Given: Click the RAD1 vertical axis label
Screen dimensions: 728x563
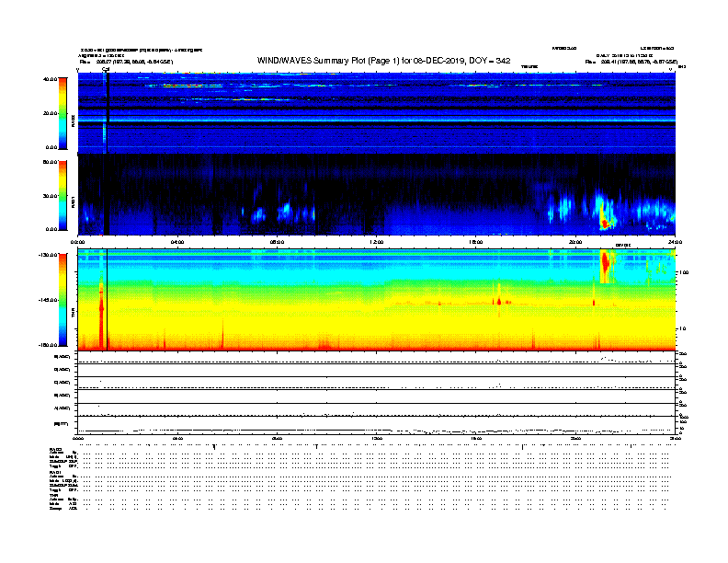Looking at the screenshot, I should tap(73, 201).
